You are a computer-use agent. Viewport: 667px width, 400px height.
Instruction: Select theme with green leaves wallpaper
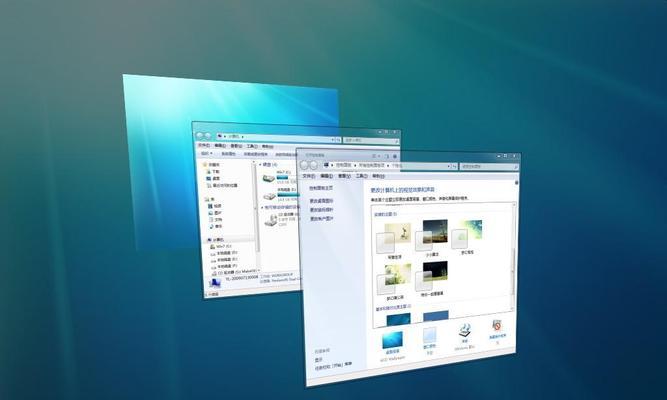click(394, 281)
